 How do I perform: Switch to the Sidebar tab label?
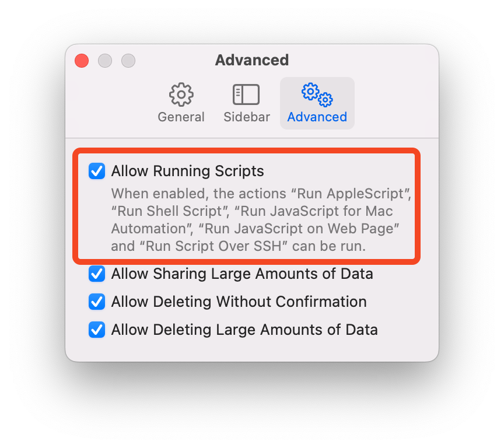point(247,117)
